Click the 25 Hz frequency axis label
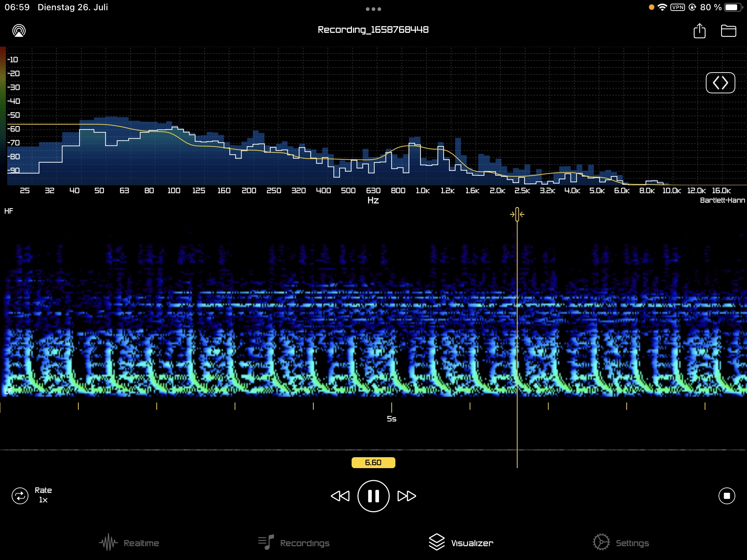The image size is (747, 560). pos(25,191)
